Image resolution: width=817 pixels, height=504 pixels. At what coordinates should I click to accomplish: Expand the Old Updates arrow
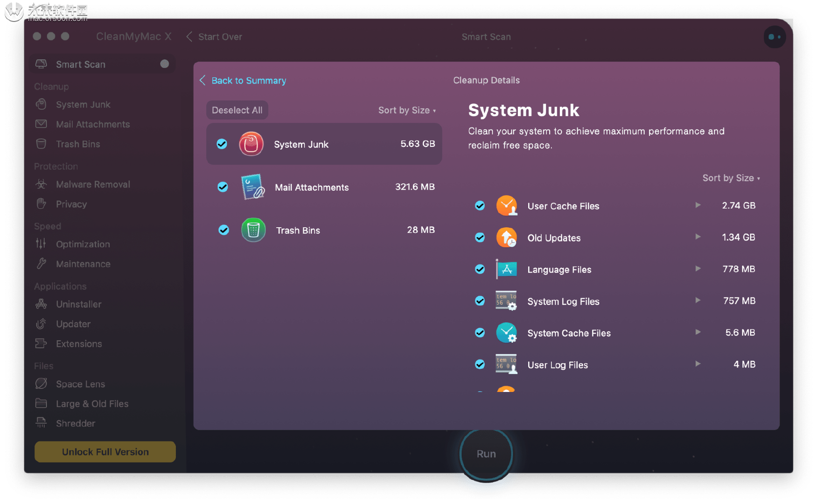pyautogui.click(x=698, y=237)
